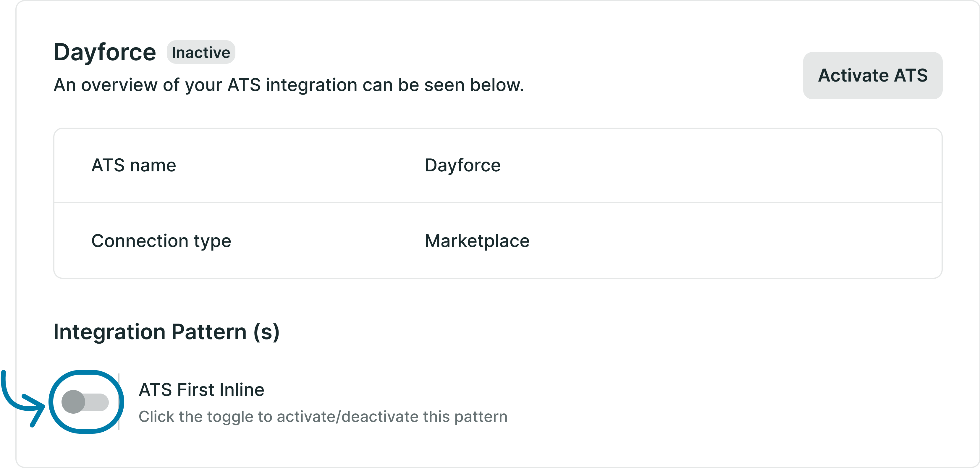Screen dimensions: 980x468
Task: Click the toggle activate/deactivate helper text
Action: click(x=323, y=417)
